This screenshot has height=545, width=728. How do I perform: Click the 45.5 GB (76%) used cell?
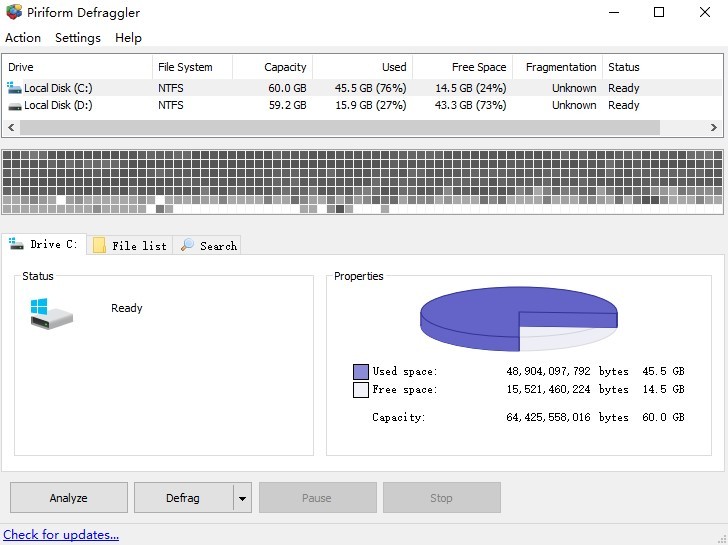(370, 88)
